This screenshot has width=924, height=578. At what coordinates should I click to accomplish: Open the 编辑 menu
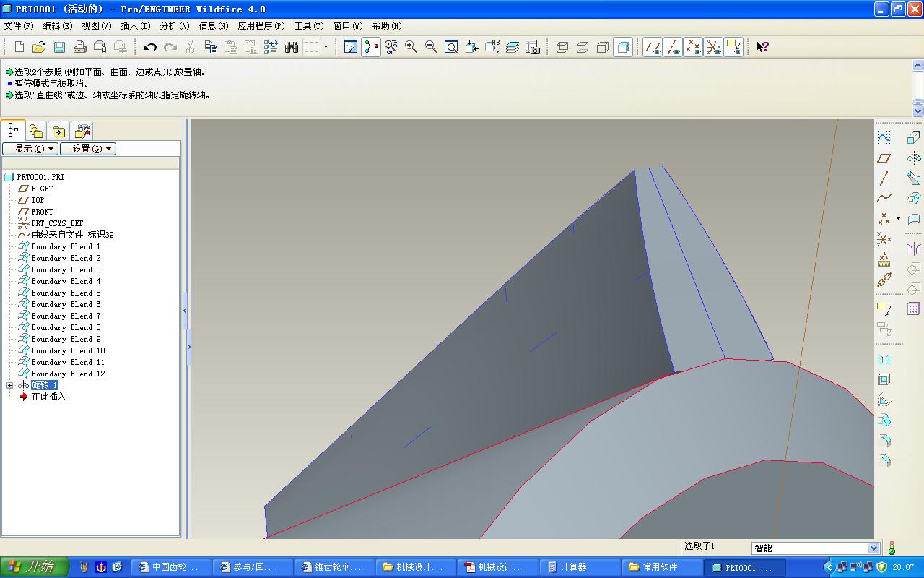pos(58,26)
